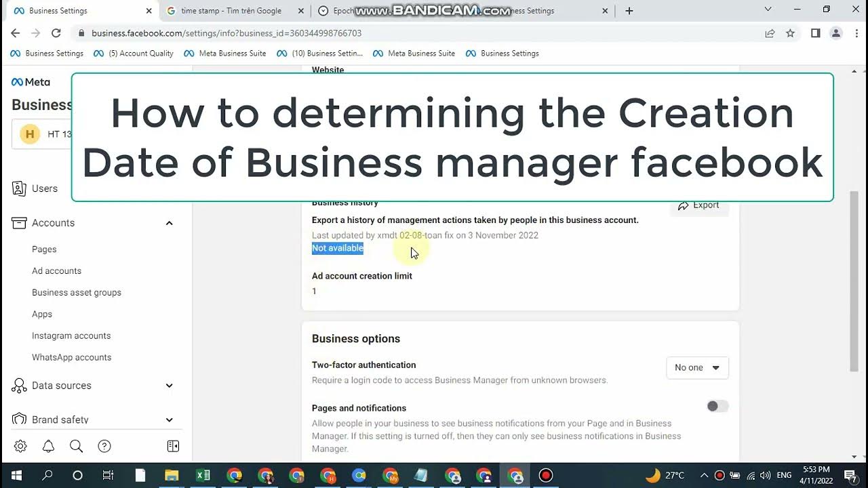The width and height of the screenshot is (868, 488).
Task: Click the 'Ad account creation limit' label
Action: [362, 276]
